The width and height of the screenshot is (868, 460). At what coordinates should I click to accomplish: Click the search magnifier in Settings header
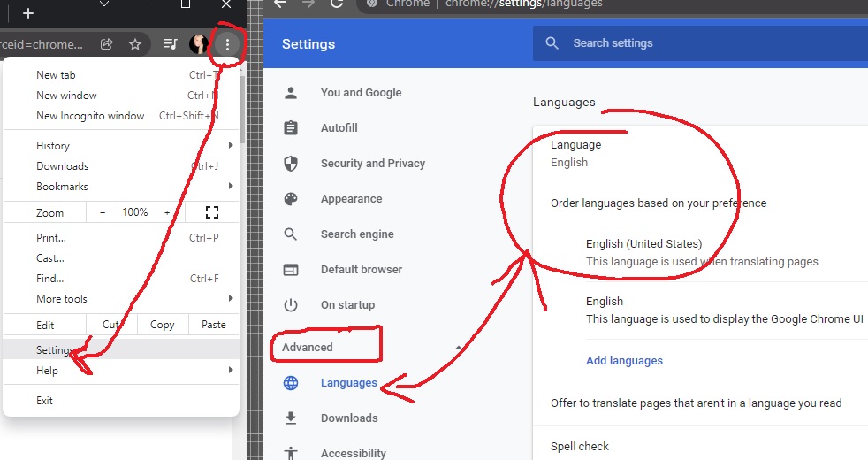tap(552, 43)
